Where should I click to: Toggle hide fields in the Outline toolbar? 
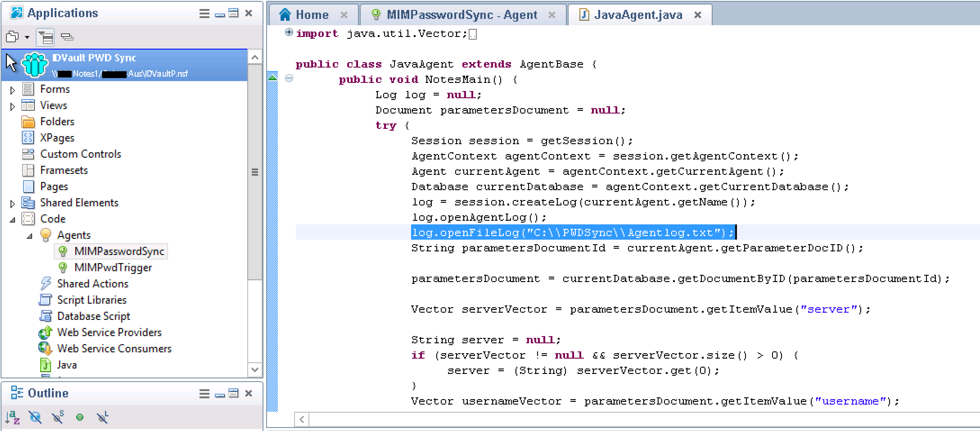[35, 417]
